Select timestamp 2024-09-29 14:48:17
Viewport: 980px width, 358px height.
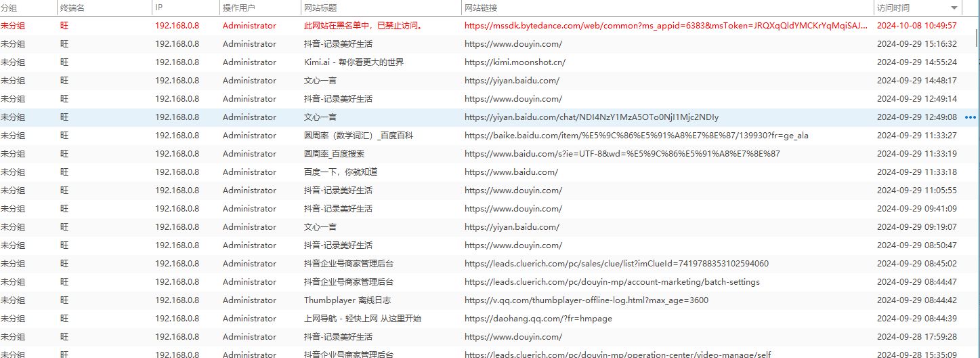pyautogui.click(x=916, y=81)
